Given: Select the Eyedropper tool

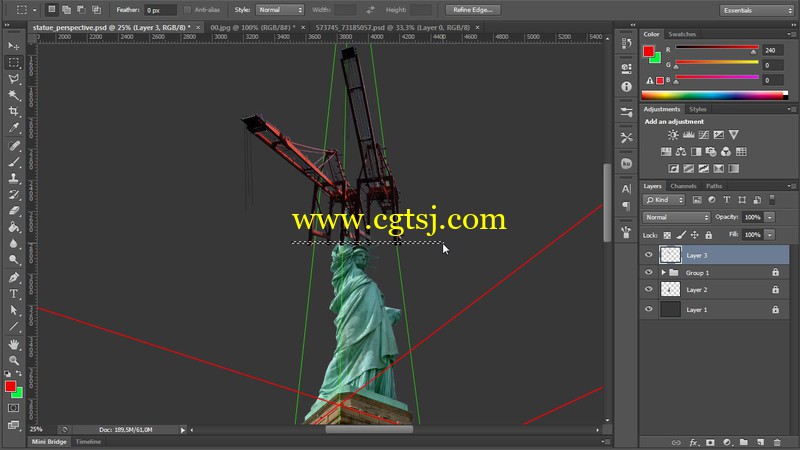Looking at the screenshot, I should click(x=14, y=128).
